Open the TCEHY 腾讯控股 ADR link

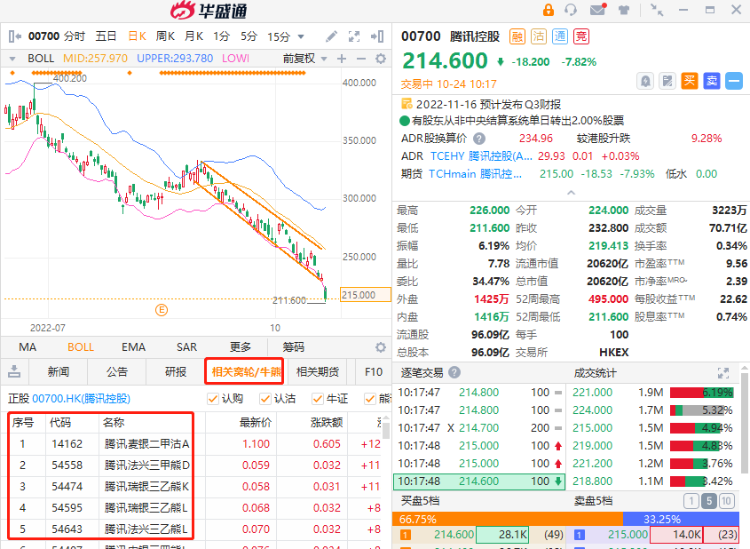pos(481,156)
